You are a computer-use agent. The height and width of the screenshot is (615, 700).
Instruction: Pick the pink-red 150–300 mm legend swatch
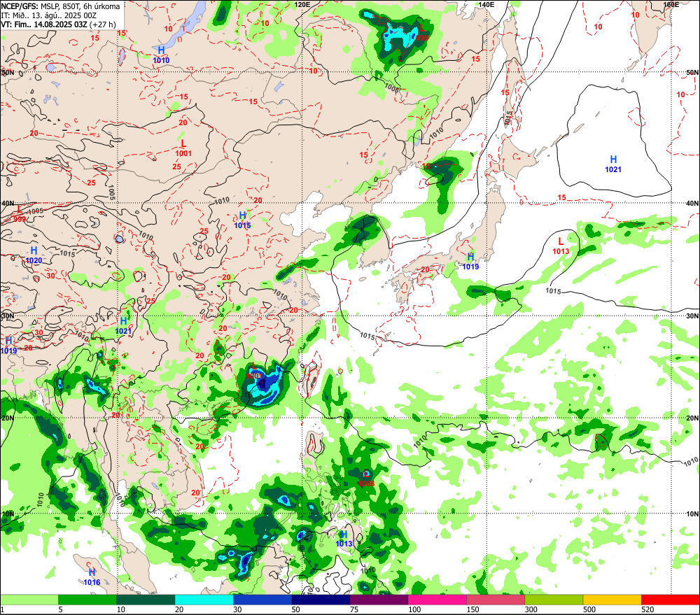click(x=496, y=600)
